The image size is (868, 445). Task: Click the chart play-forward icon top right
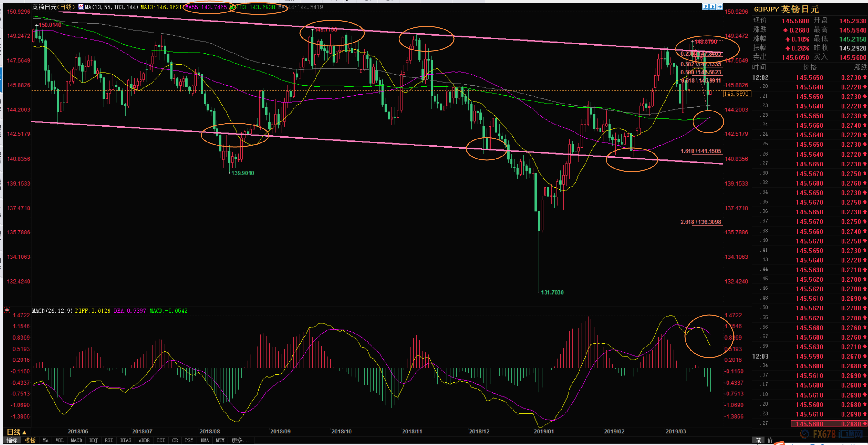(712, 7)
